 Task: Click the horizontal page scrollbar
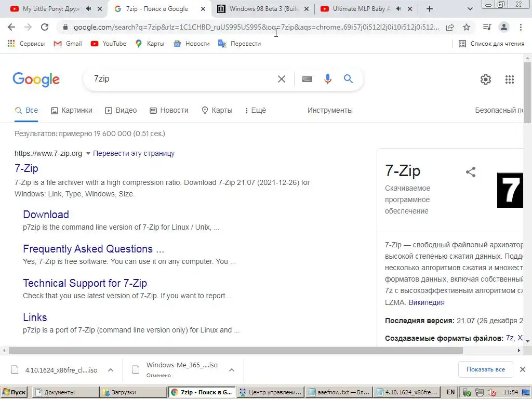[236, 351]
